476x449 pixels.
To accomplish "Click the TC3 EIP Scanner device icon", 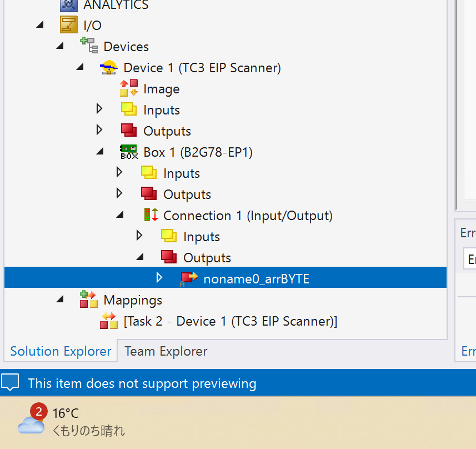I will (109, 68).
